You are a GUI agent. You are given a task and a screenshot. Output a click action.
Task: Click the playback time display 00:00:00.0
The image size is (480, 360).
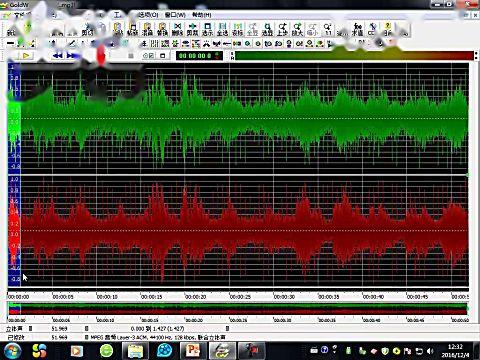[199, 56]
